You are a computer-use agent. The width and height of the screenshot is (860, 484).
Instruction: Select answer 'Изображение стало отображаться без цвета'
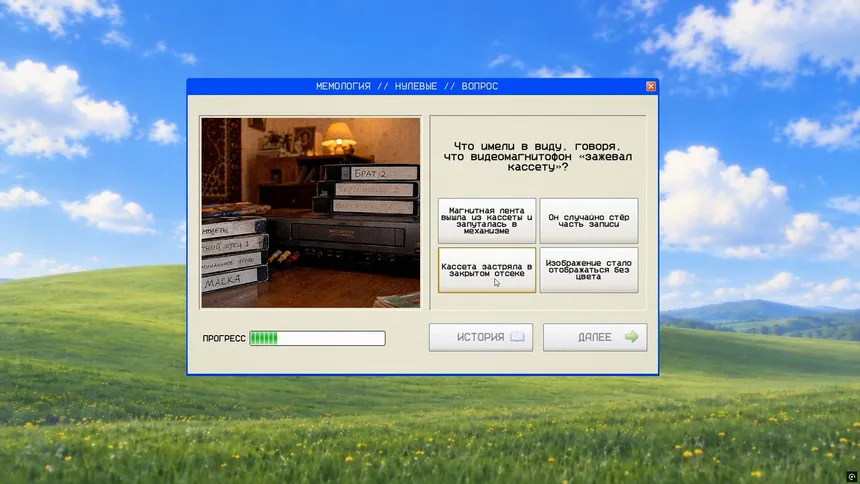(589, 269)
